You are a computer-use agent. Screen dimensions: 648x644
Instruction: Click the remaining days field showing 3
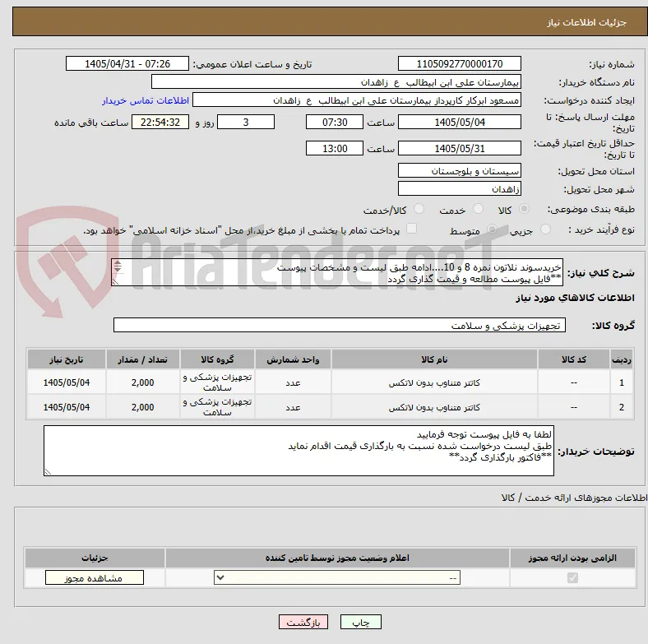click(x=246, y=122)
